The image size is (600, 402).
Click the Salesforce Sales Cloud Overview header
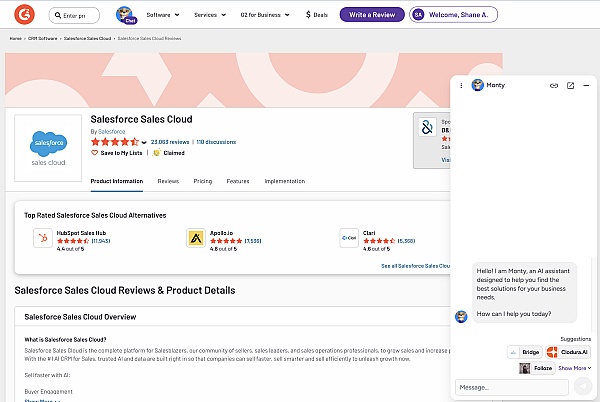pyautogui.click(x=80, y=317)
